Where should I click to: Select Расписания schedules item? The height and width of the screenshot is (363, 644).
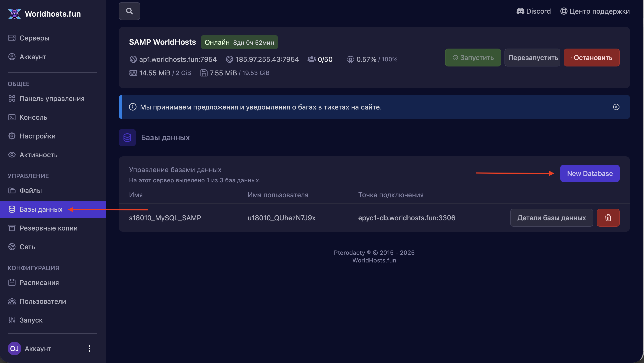[39, 282]
